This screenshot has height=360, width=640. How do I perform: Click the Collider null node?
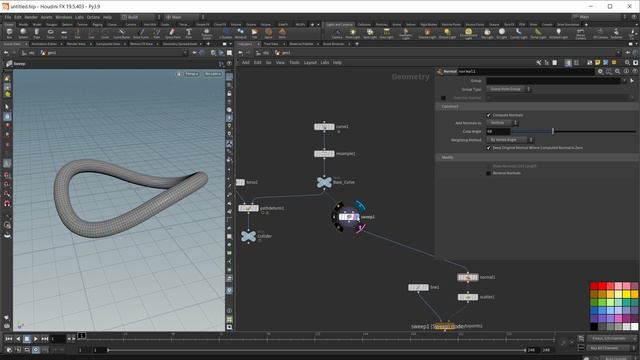coord(248,236)
